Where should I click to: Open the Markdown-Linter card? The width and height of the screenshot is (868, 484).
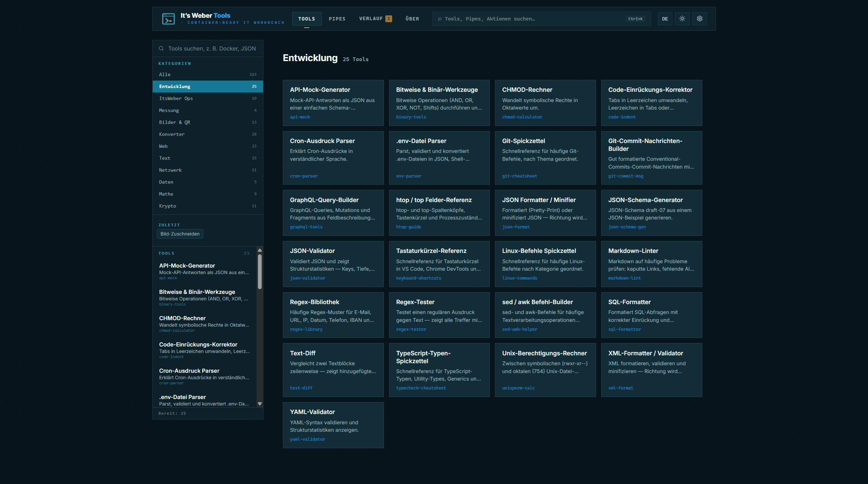pos(651,264)
